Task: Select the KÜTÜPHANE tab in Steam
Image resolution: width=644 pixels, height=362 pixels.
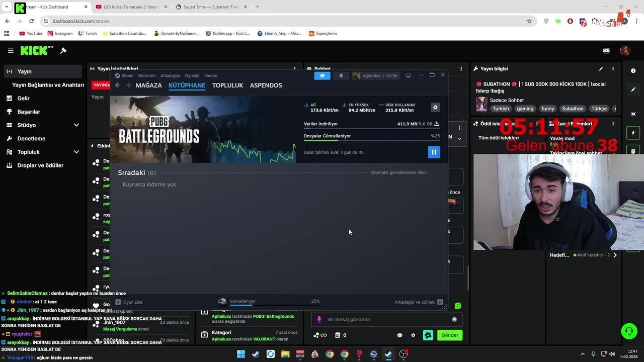Action: tap(187, 85)
